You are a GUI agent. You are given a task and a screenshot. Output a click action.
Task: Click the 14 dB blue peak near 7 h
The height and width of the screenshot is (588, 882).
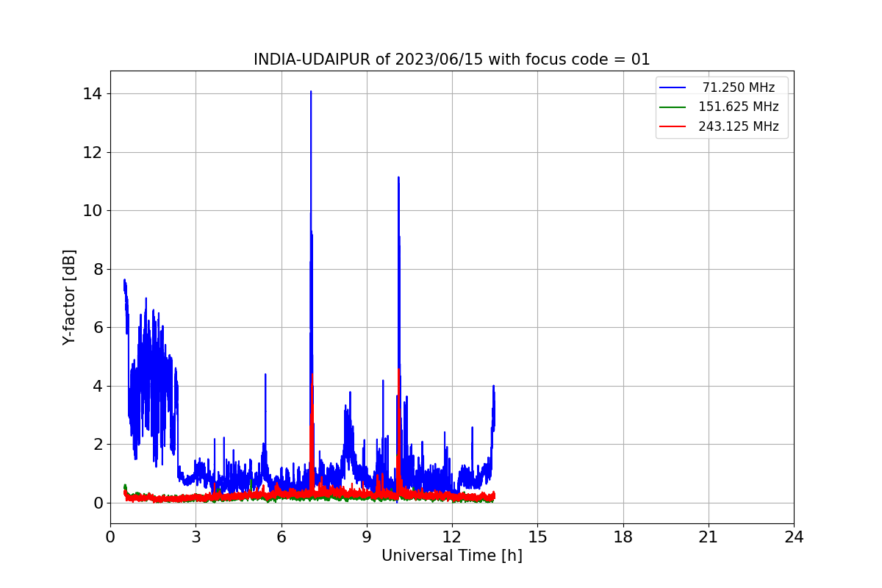(311, 93)
